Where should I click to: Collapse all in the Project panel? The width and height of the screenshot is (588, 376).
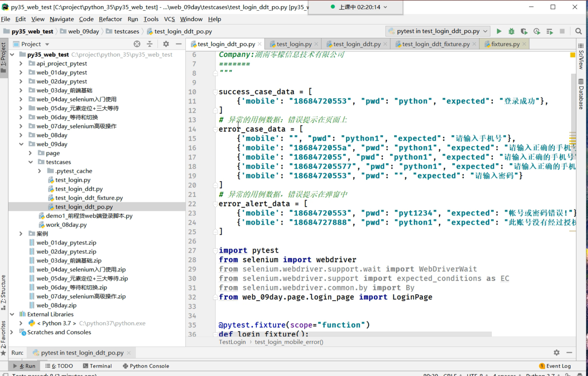[x=150, y=44]
